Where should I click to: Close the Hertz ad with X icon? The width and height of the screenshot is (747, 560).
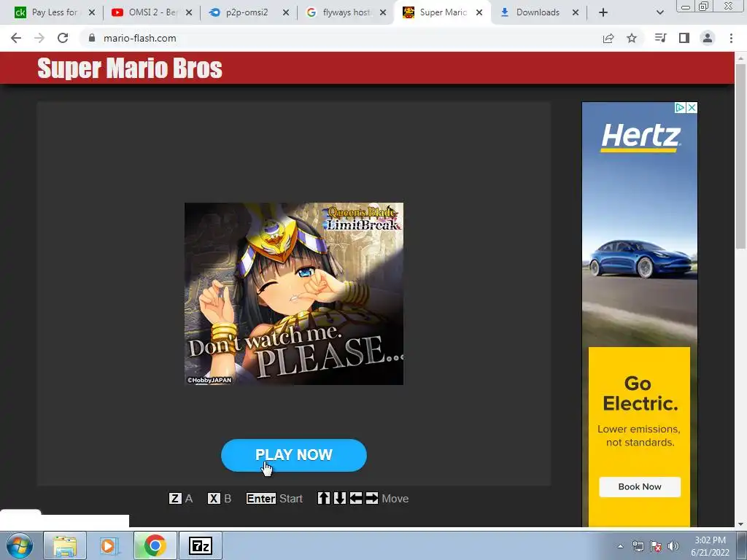point(692,108)
